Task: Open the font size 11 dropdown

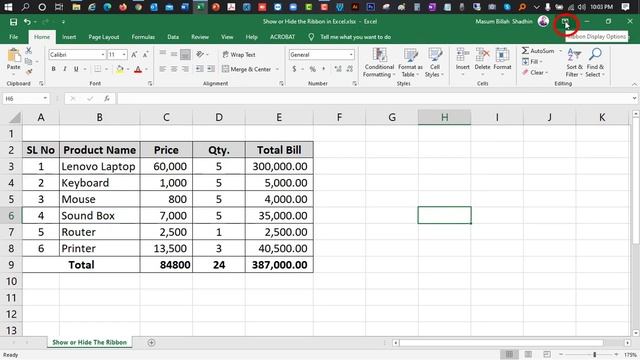Action: click(124, 54)
